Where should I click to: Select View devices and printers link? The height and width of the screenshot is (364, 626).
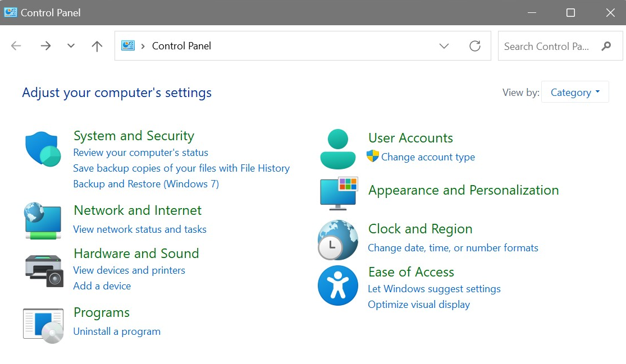point(129,270)
